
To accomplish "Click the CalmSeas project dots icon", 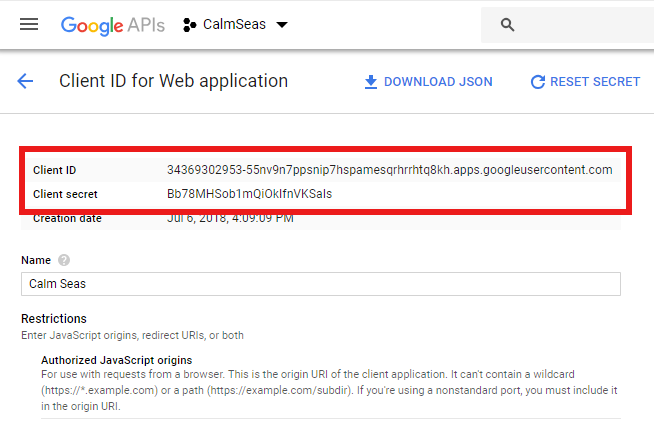I will [190, 25].
